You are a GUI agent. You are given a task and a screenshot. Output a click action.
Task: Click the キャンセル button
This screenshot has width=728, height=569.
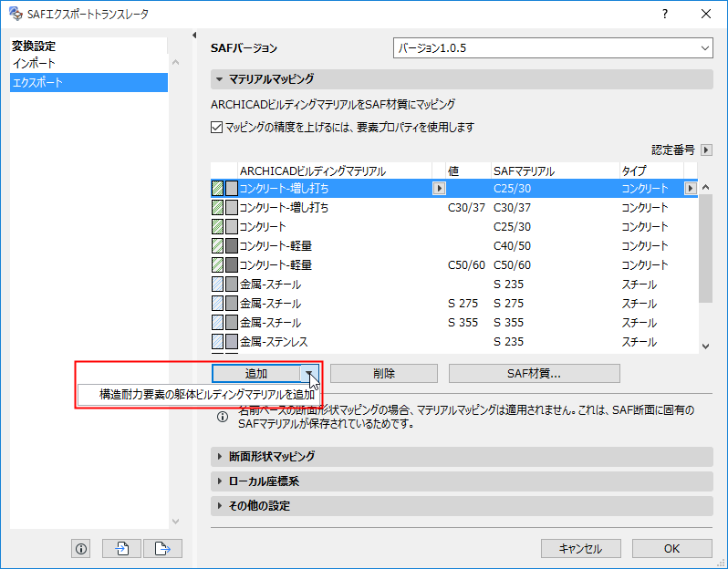[580, 549]
